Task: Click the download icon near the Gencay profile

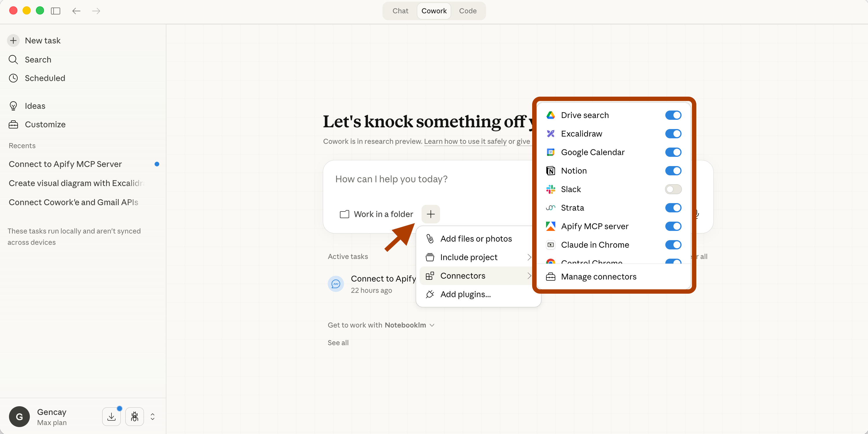Action: pos(111,417)
